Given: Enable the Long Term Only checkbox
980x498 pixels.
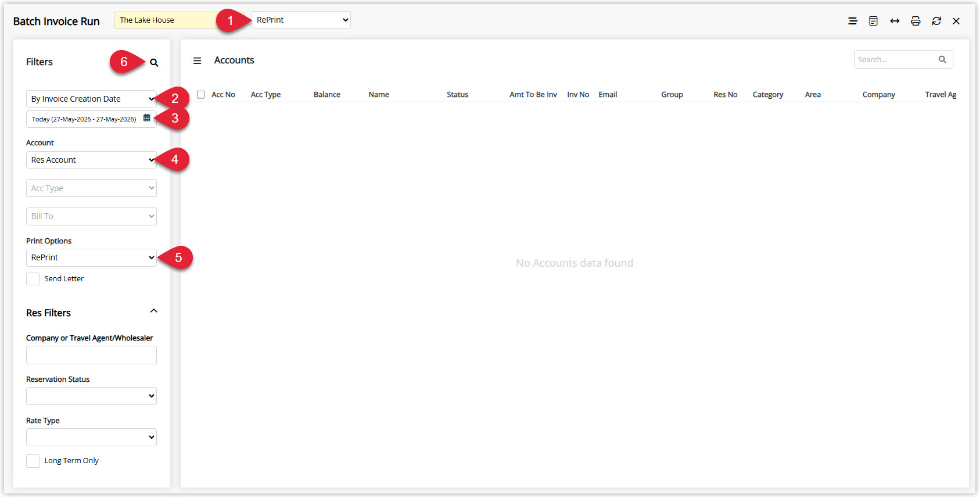Looking at the screenshot, I should 33,461.
